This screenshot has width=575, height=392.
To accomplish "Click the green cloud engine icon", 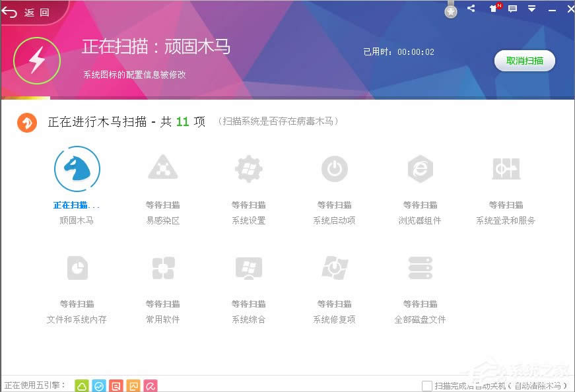I will [82, 385].
